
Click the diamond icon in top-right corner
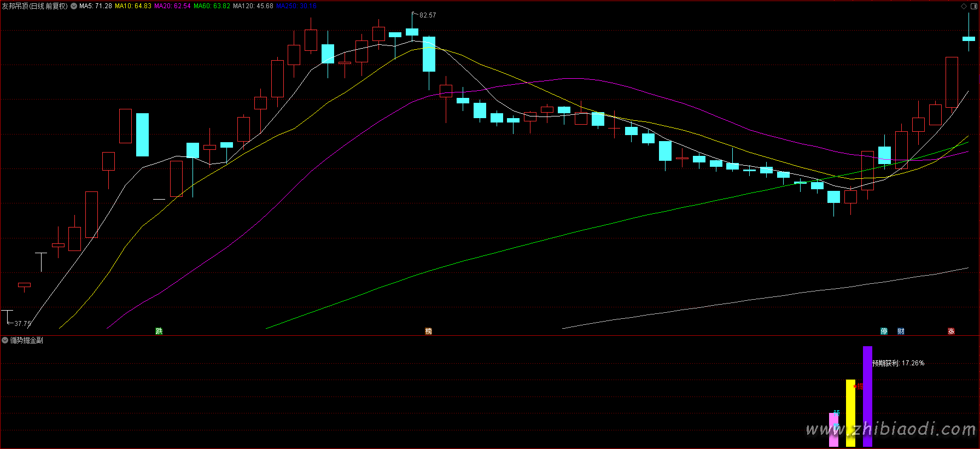[964, 7]
